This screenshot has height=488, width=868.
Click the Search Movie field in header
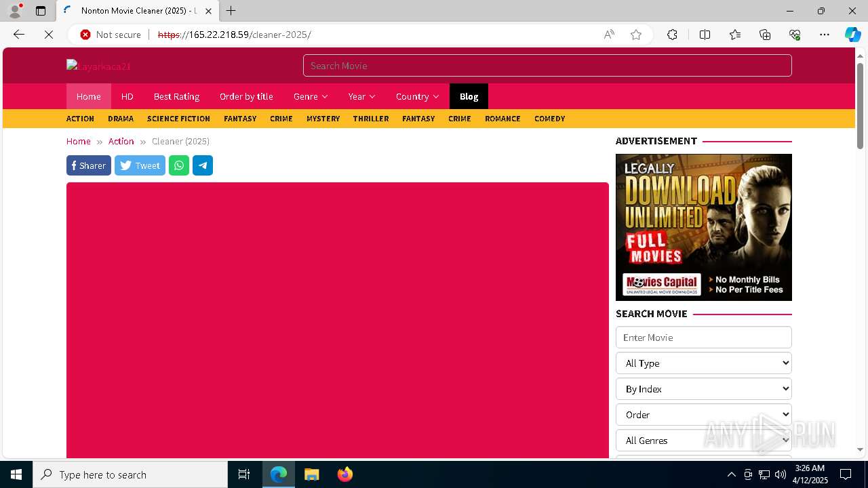(x=547, y=66)
